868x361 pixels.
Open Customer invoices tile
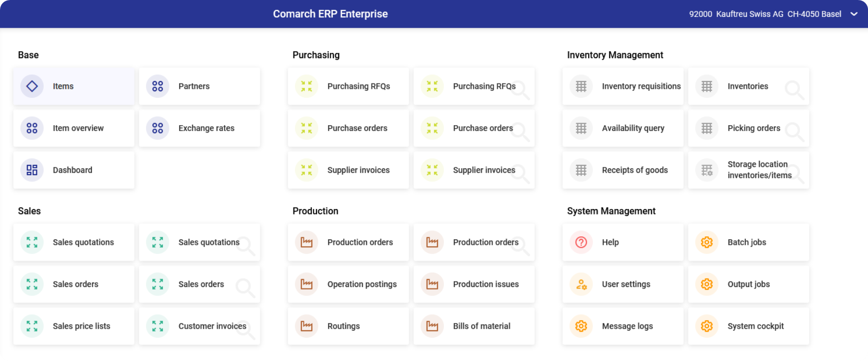[x=200, y=326]
